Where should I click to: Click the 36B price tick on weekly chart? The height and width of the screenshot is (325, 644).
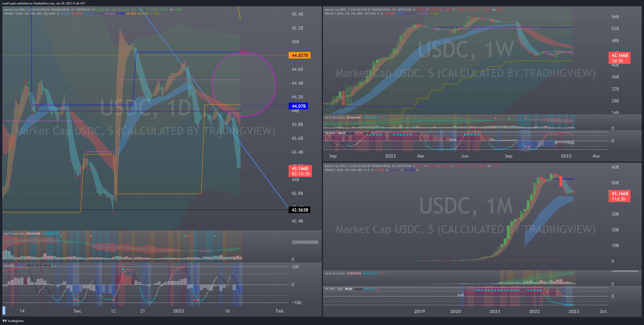[x=615, y=77]
